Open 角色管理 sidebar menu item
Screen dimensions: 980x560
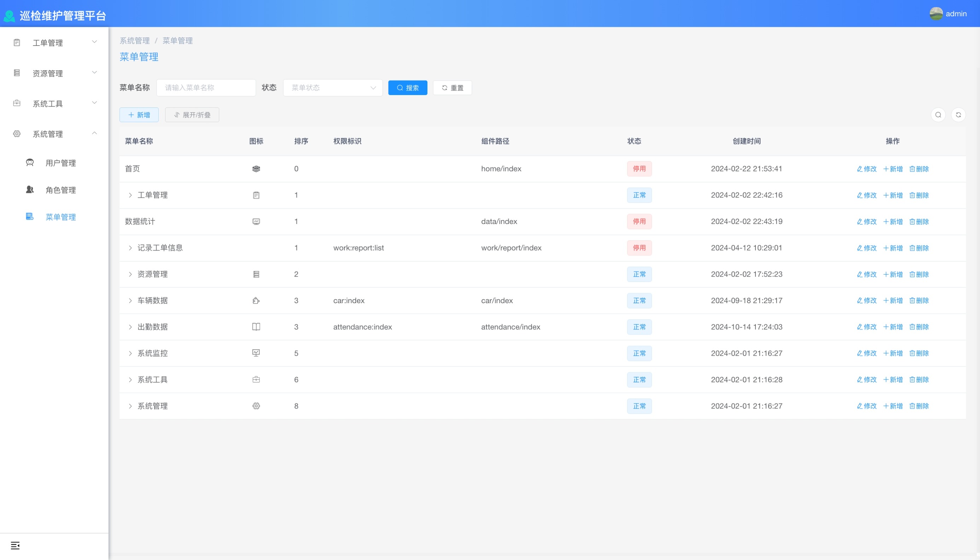pos(60,190)
